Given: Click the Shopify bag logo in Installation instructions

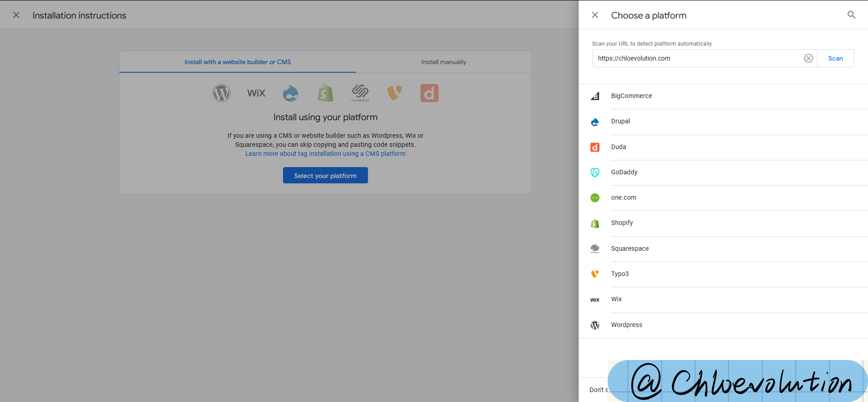Looking at the screenshot, I should coord(325,93).
